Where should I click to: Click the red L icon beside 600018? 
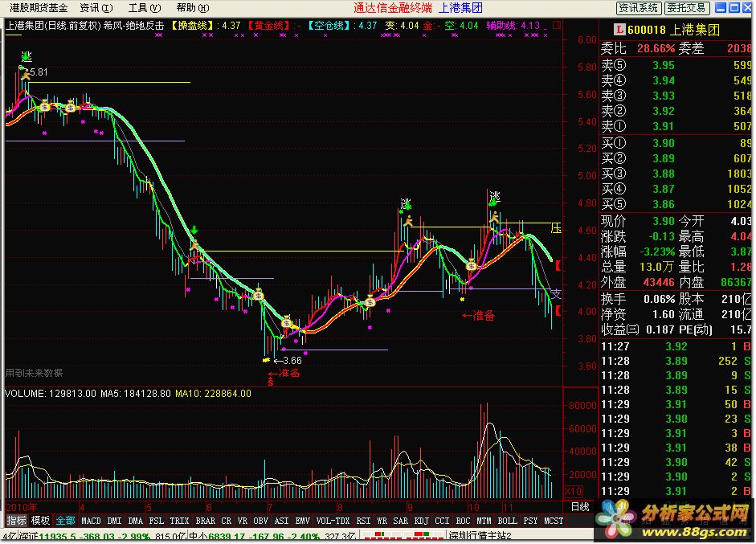tap(619, 30)
